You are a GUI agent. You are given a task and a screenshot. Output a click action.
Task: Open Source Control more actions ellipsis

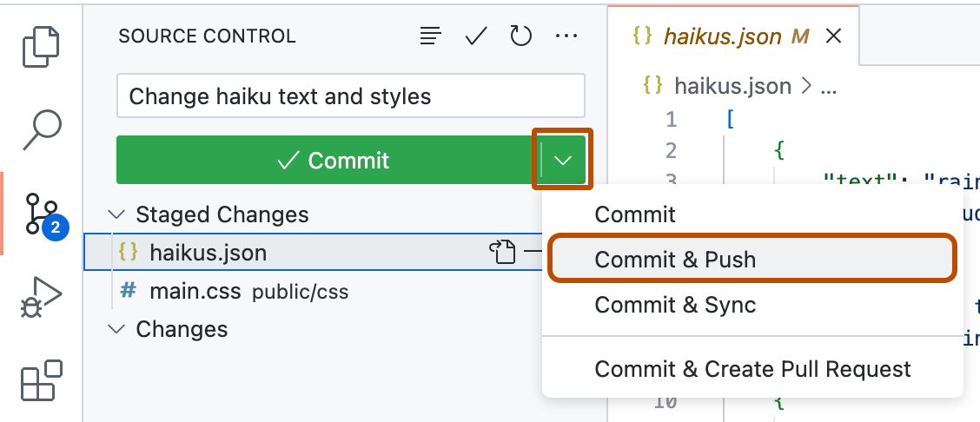click(x=566, y=36)
